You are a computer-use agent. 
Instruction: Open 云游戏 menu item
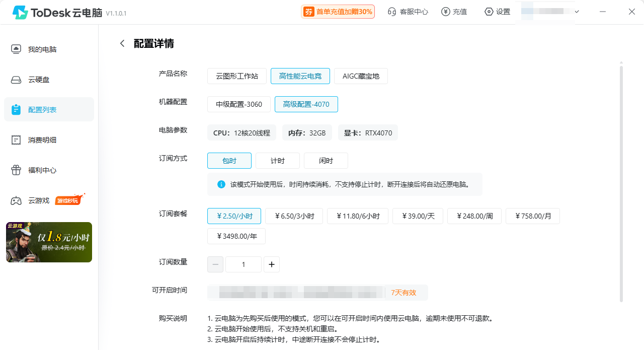(x=49, y=200)
